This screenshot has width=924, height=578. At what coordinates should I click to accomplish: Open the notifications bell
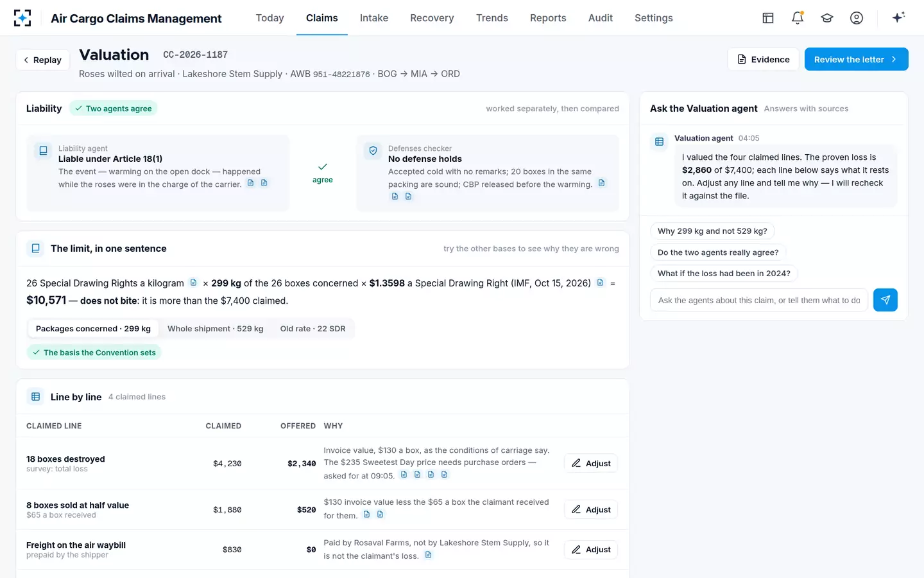798,18
